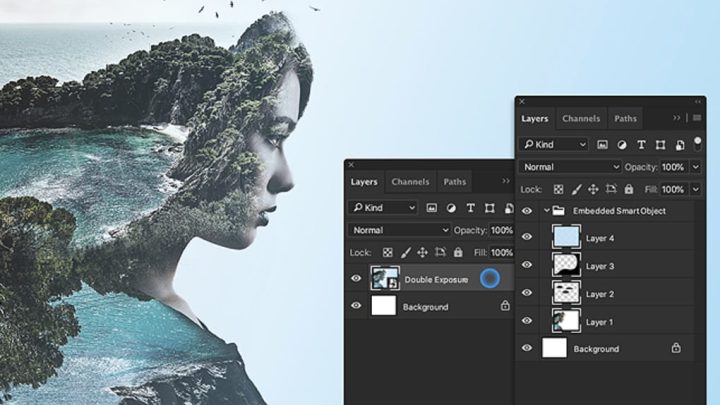Click Opacity 100% field in right panel
Image resolution: width=720 pixels, height=405 pixels.
click(674, 167)
